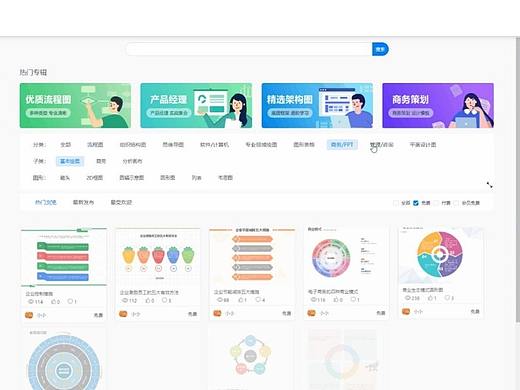Select 2D框图 shape filter
The image size is (520, 390).
95,178
